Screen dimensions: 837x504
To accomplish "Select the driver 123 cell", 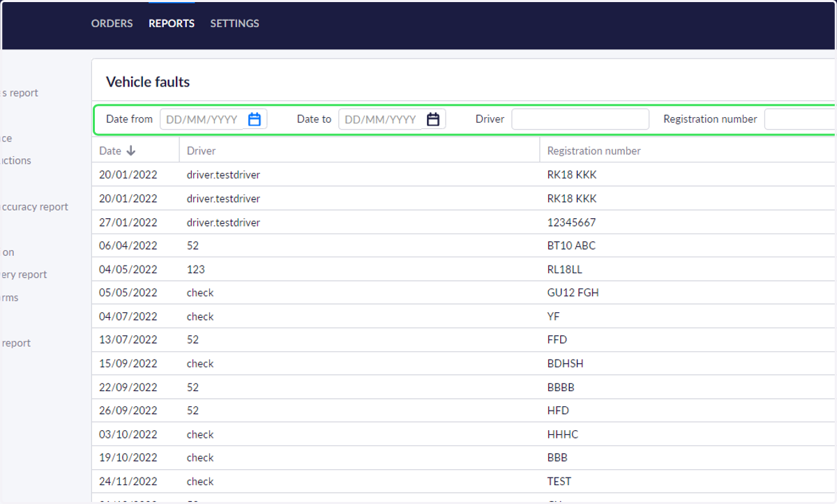I will pos(196,269).
